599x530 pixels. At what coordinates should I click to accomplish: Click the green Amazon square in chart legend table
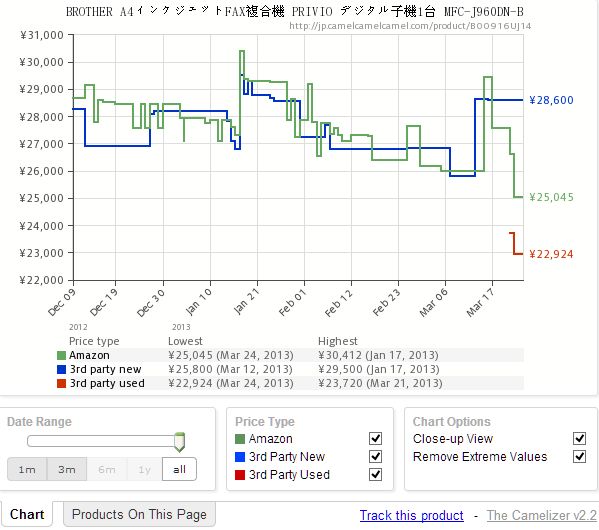pos(61,355)
